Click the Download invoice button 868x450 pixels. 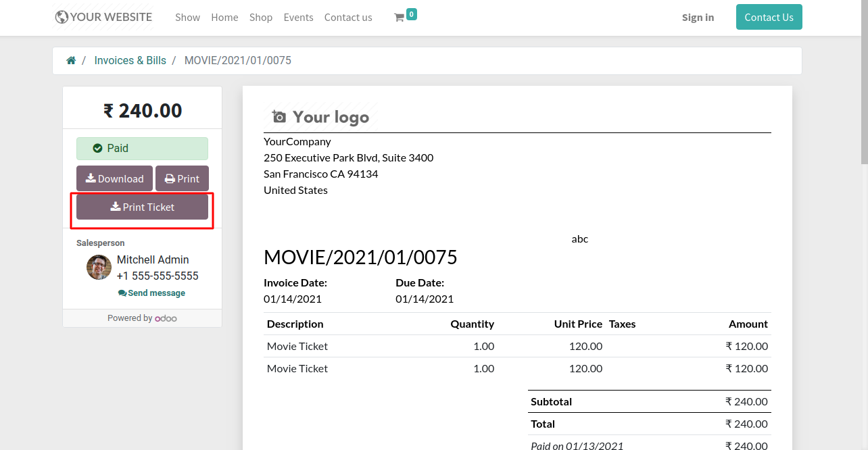(114, 178)
